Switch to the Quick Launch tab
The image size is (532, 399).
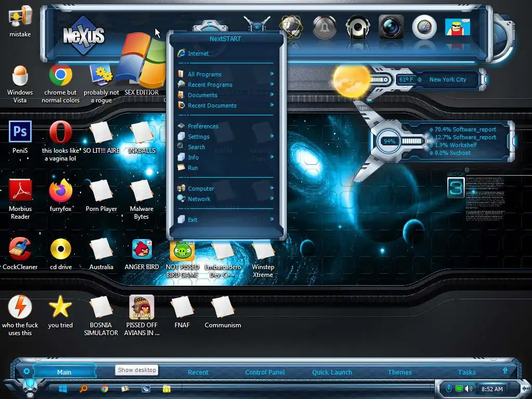tap(332, 372)
